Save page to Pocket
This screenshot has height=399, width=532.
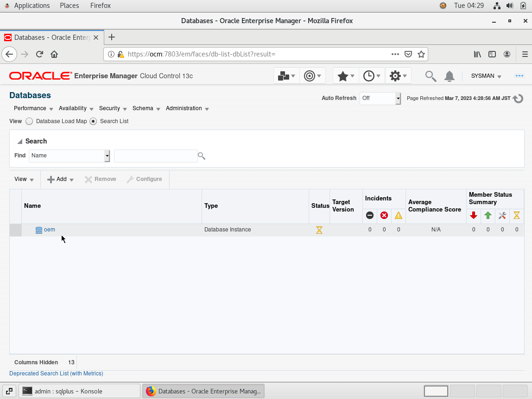tap(408, 54)
